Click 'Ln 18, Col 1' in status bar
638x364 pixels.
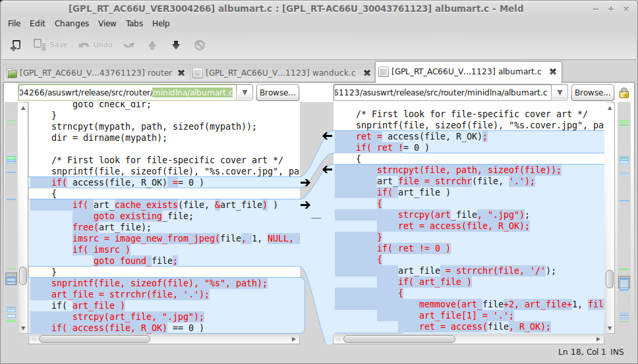coord(582,351)
